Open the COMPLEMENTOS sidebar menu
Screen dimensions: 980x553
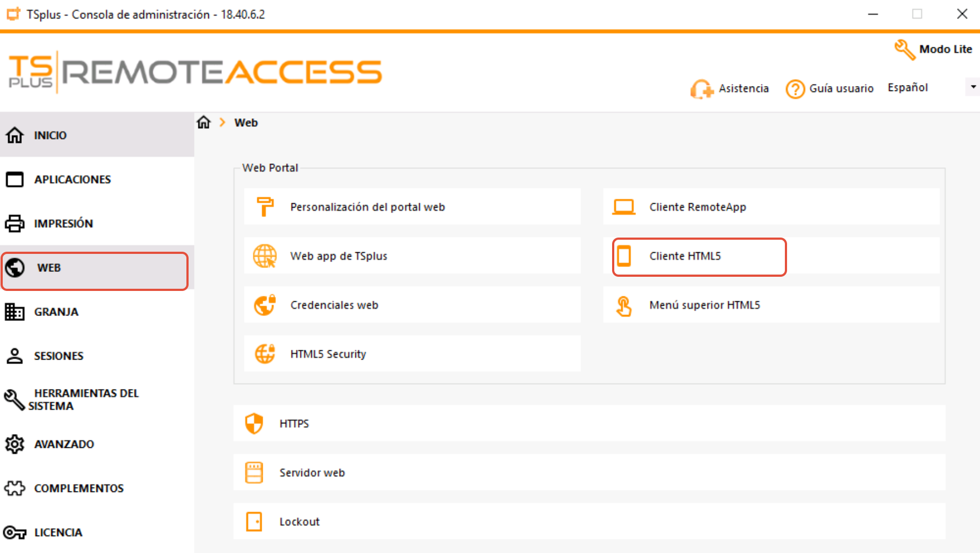point(97,488)
